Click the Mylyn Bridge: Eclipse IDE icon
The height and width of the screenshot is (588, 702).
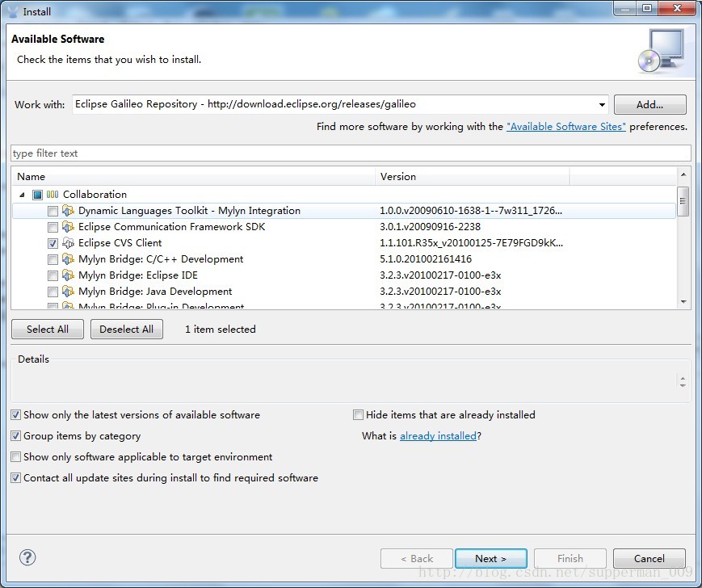pos(68,275)
